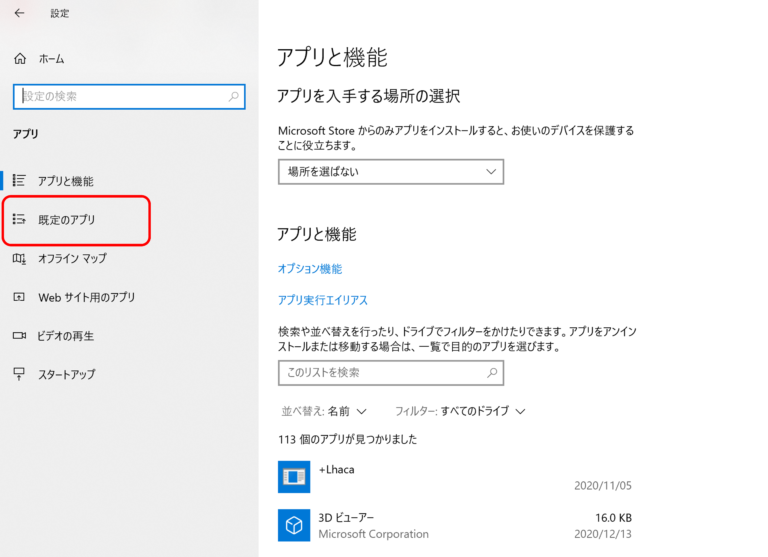The height and width of the screenshot is (557, 768).
Task: Open the アプリ実行エイリアス link
Action: [323, 300]
